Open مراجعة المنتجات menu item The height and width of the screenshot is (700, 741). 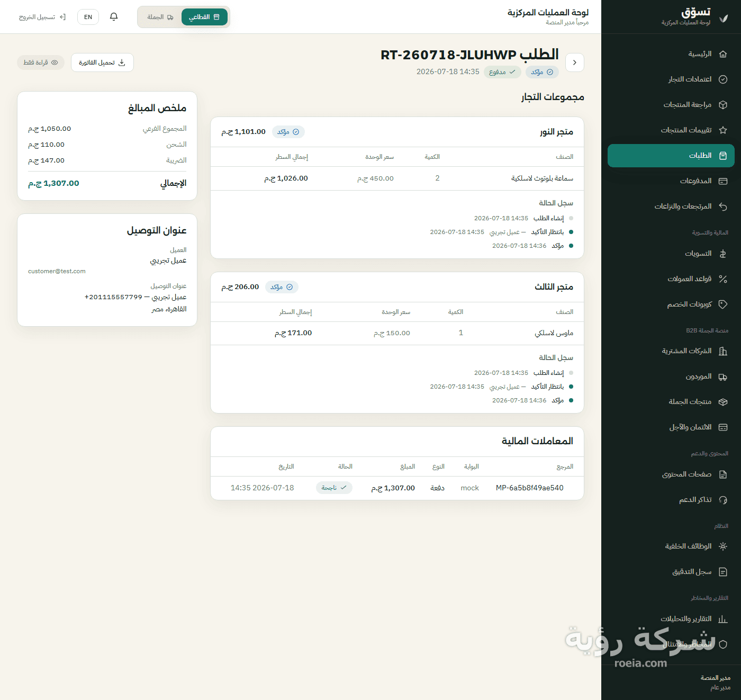[x=671, y=105]
